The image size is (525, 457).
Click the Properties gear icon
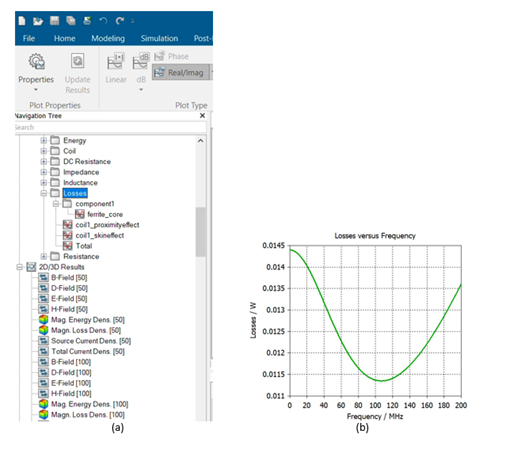click(36, 62)
